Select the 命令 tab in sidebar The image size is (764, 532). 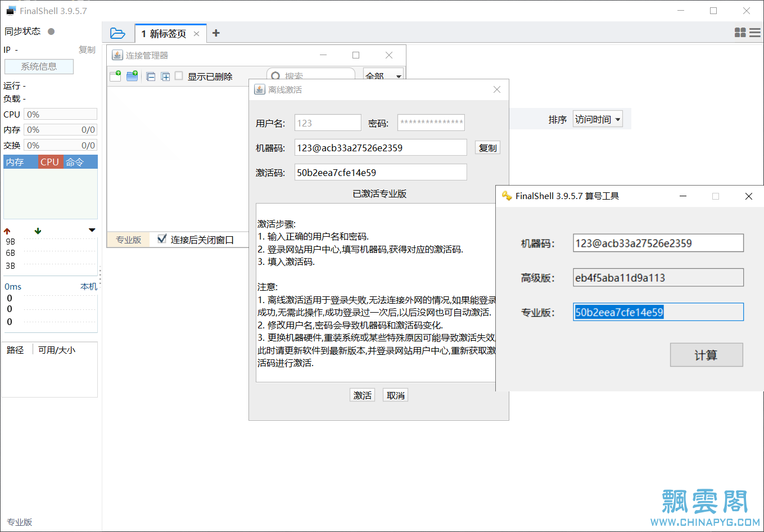point(80,162)
